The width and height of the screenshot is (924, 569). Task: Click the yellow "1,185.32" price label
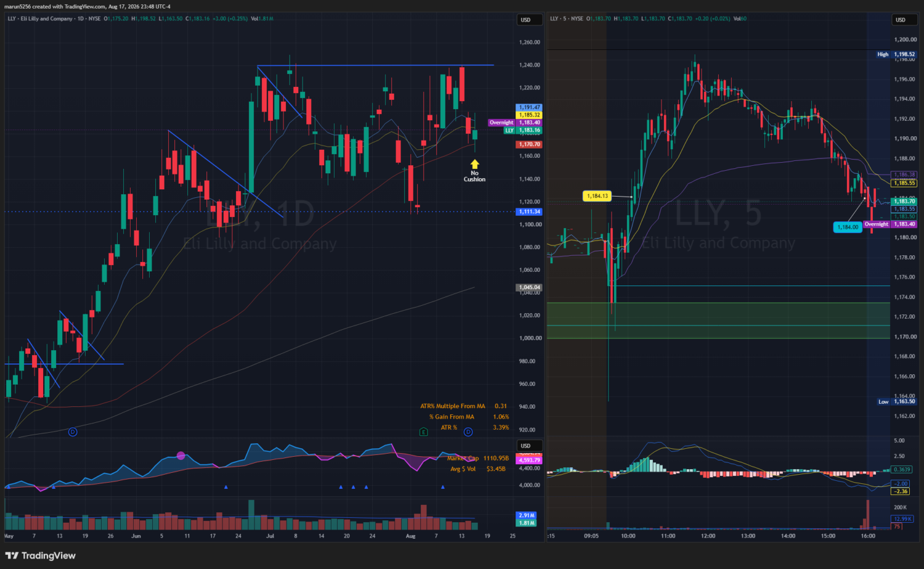529,115
